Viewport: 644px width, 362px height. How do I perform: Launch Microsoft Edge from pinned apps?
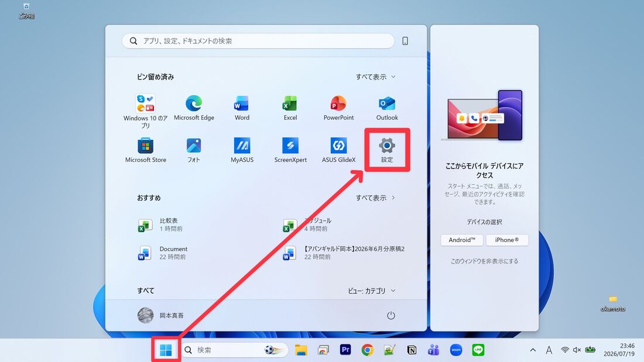pos(194,108)
